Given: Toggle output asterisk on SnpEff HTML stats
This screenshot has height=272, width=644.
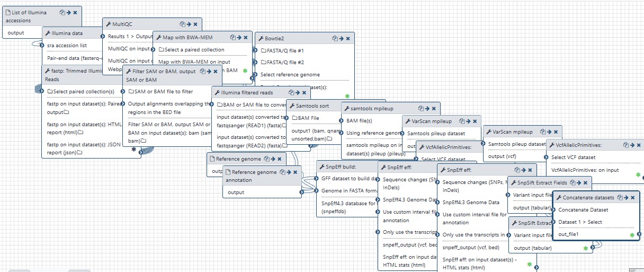Looking at the screenshot, I should (x=529, y=264).
